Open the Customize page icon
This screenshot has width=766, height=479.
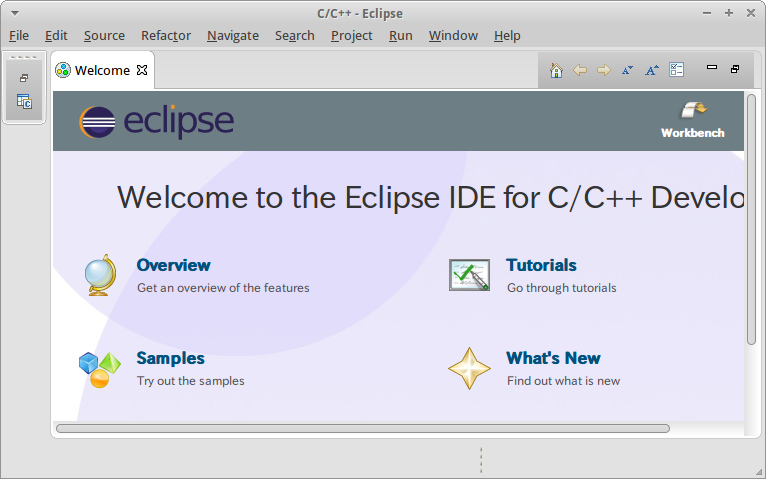coord(677,70)
